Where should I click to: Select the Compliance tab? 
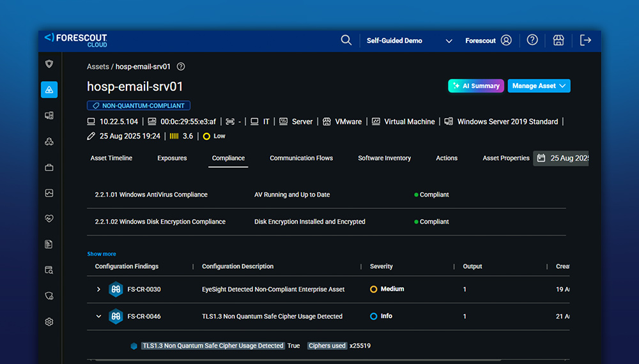click(228, 158)
